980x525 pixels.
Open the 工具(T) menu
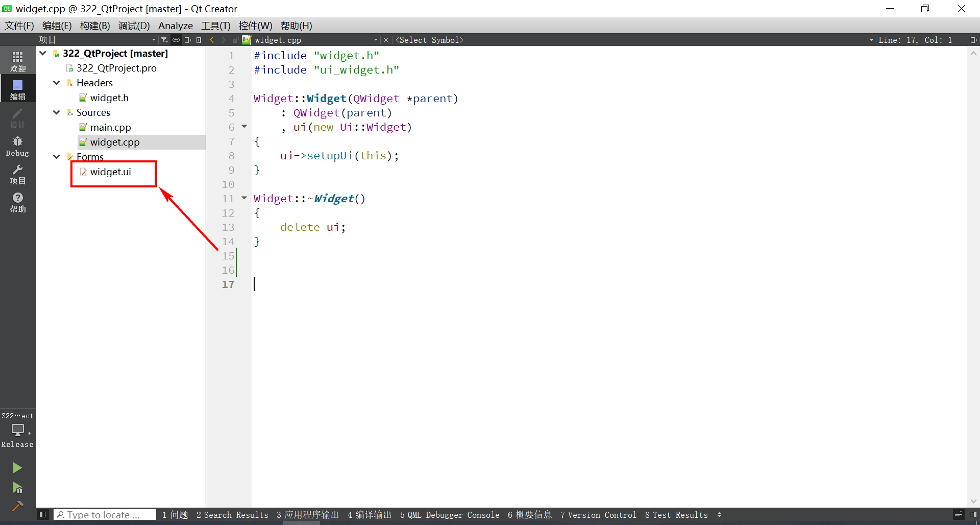[x=216, y=26]
